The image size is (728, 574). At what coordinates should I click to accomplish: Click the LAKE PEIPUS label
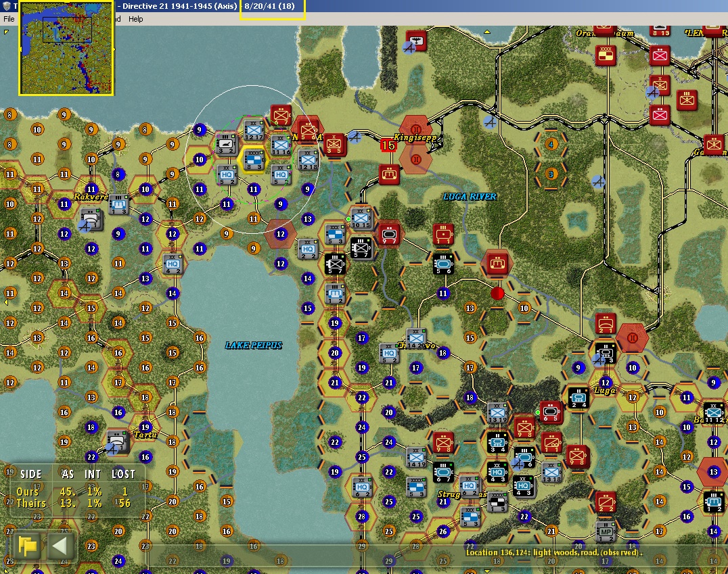(x=254, y=345)
